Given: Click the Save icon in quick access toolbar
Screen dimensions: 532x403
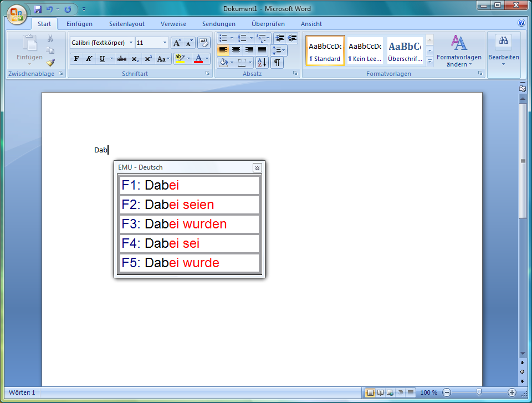Looking at the screenshot, I should [x=38, y=9].
